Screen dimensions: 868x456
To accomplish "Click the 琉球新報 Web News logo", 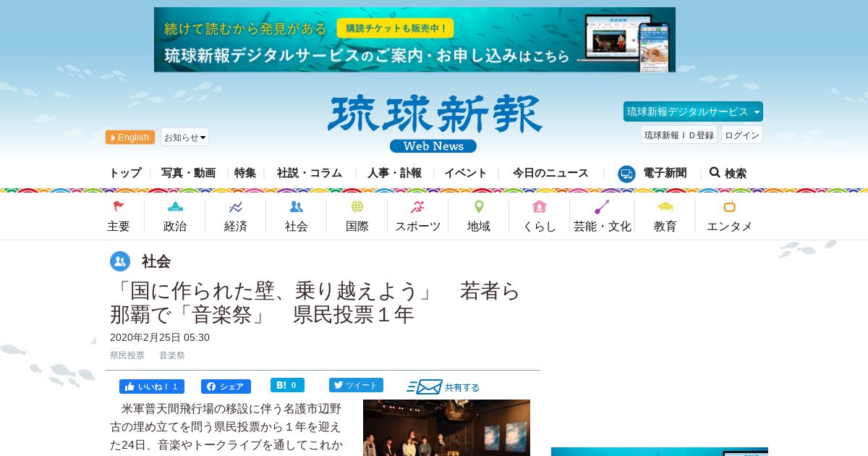I will [x=434, y=124].
